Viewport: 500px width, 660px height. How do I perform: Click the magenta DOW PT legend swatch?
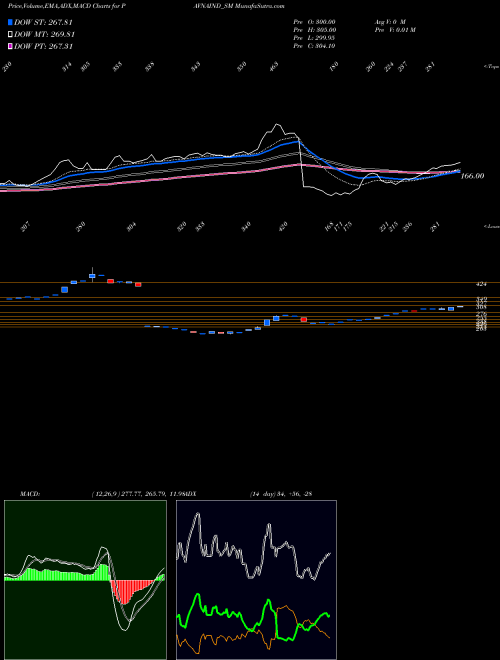pos(10,46)
